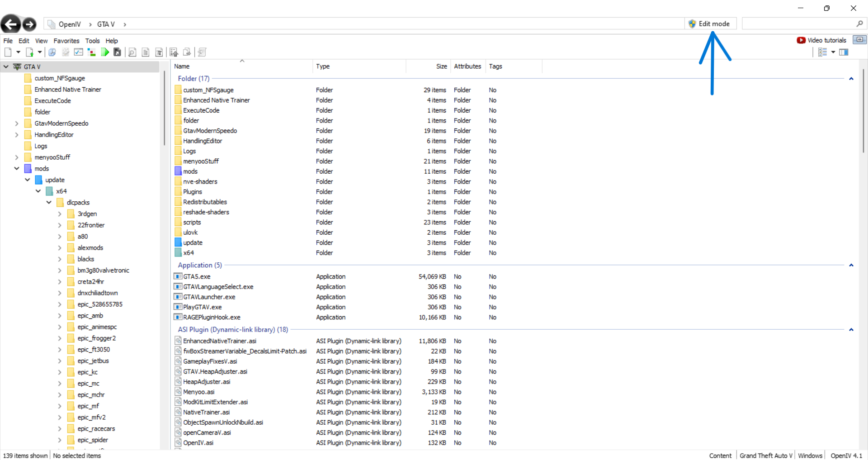Click the copy pages with arrow icon
Viewport: 868px width, 460px height.
point(187,52)
